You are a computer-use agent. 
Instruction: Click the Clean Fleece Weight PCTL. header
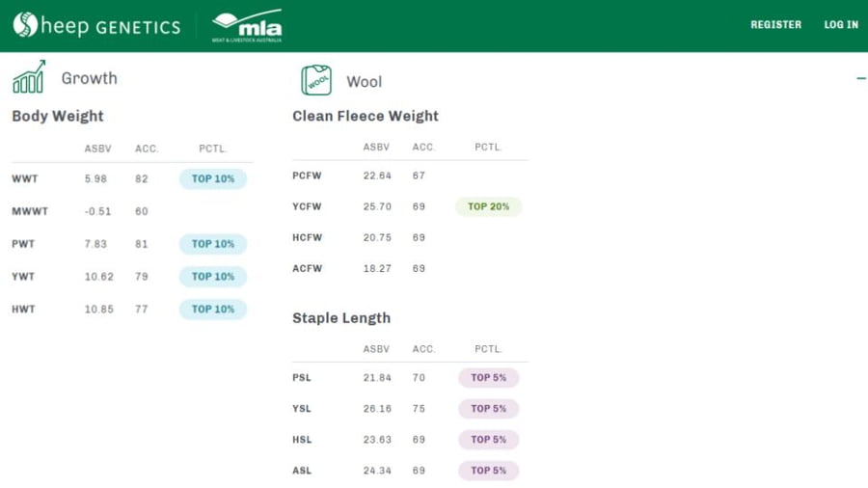(x=489, y=148)
